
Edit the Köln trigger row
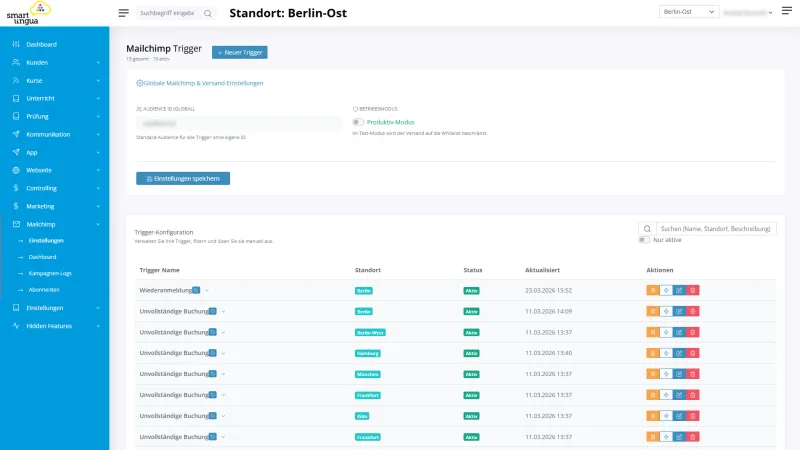point(679,416)
